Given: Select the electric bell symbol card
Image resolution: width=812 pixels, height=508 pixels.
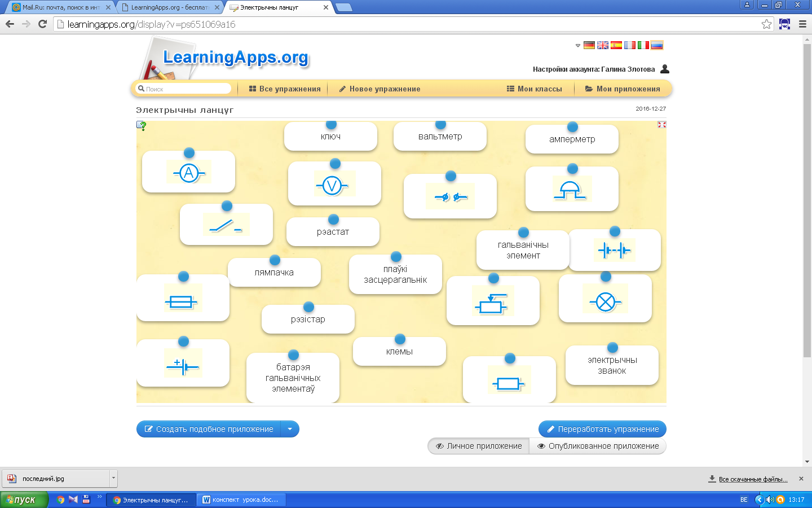Looking at the screenshot, I should tap(571, 191).
